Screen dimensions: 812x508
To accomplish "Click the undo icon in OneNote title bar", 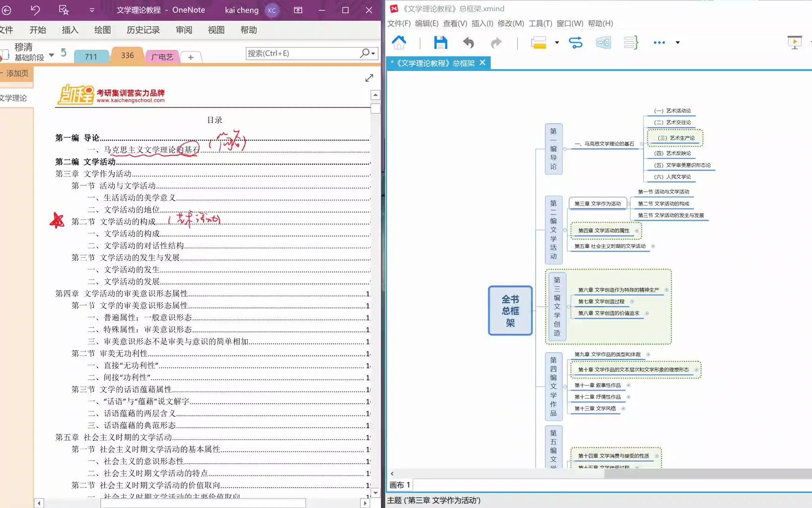I will (x=35, y=10).
